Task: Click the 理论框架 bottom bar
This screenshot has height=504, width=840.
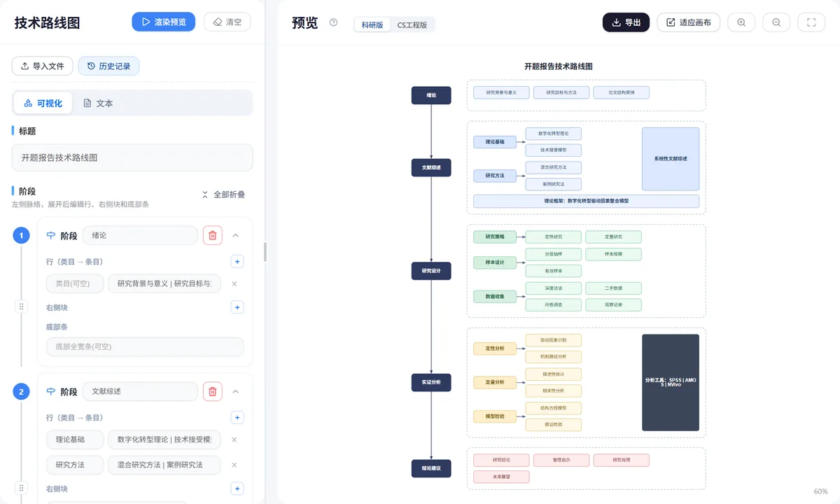Action: click(587, 201)
